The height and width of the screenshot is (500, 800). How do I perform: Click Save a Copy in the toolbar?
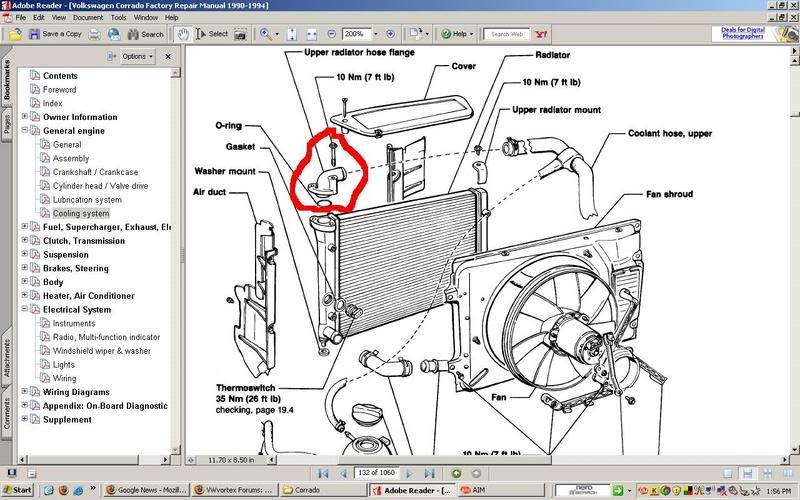click(x=55, y=34)
